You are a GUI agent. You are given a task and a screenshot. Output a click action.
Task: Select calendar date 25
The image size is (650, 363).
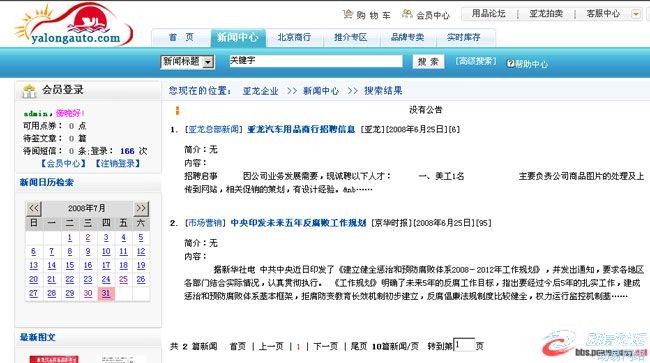coord(124,280)
